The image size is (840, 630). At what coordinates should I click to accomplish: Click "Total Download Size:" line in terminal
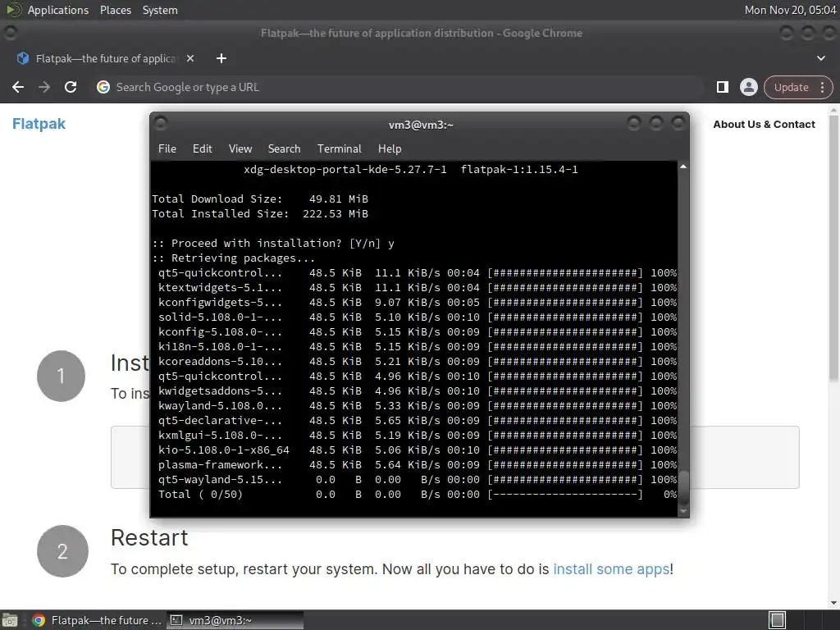pyautogui.click(x=260, y=199)
